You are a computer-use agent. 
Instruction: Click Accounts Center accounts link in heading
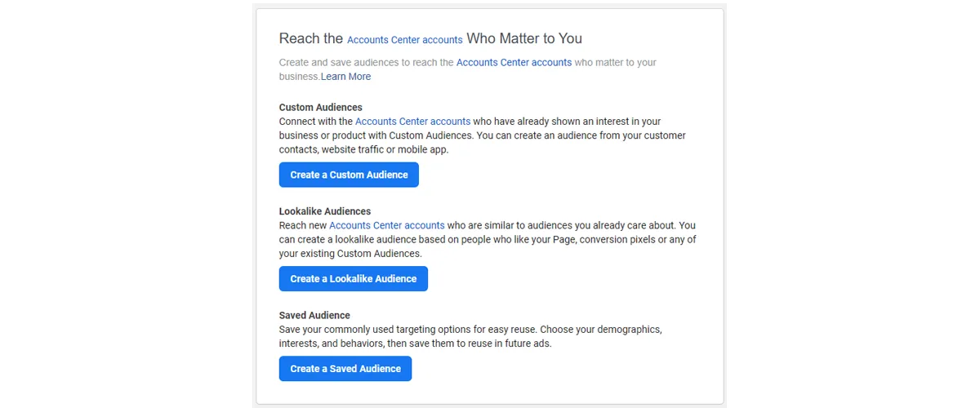(x=405, y=39)
